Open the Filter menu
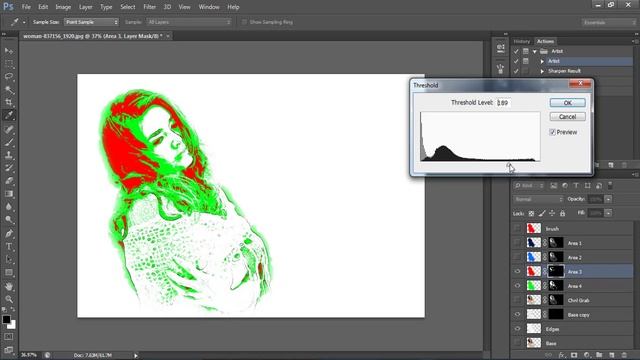The width and height of the screenshot is (640, 360). 149,7
